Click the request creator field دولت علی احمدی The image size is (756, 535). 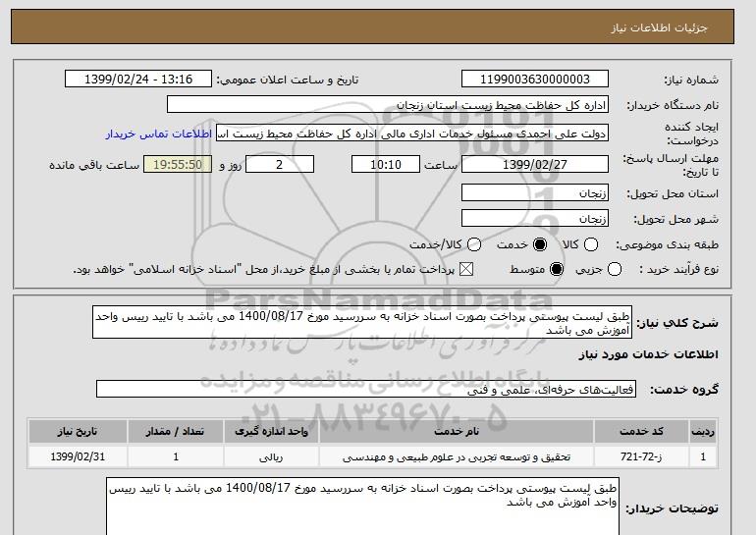[412, 134]
